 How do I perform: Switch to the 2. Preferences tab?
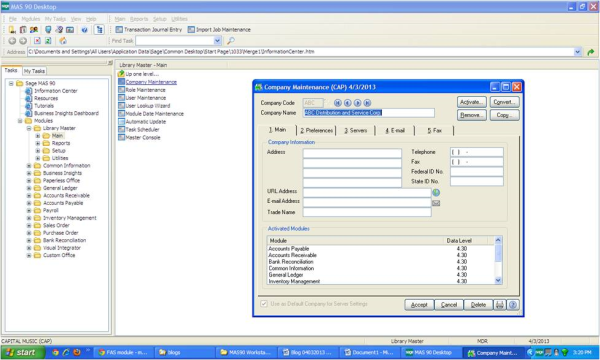click(x=316, y=130)
